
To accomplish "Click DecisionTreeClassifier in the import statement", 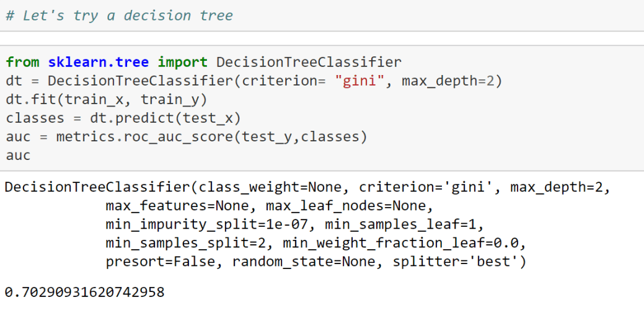I will 309,62.
